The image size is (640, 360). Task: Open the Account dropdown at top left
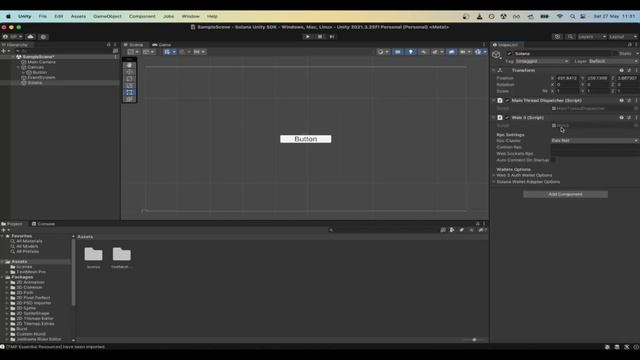coord(12,37)
